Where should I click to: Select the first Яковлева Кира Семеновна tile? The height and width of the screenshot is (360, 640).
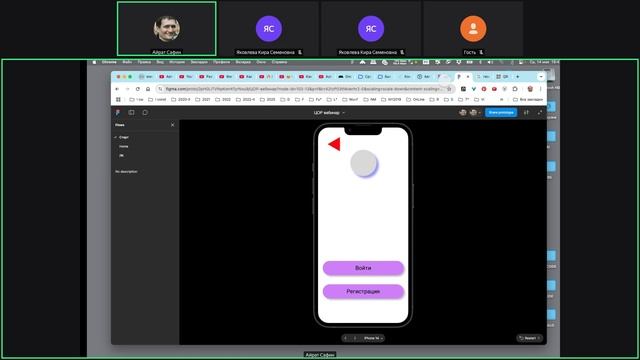(269, 29)
